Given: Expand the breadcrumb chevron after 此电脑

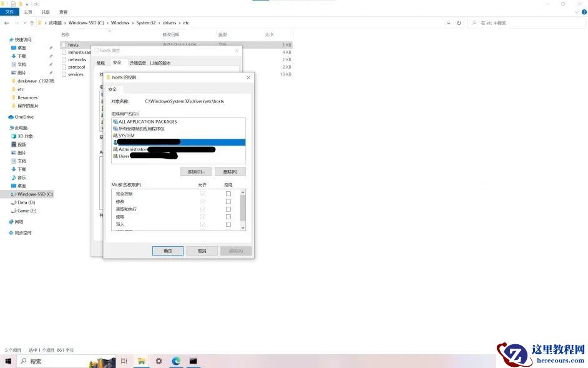Looking at the screenshot, I should tap(65, 23).
